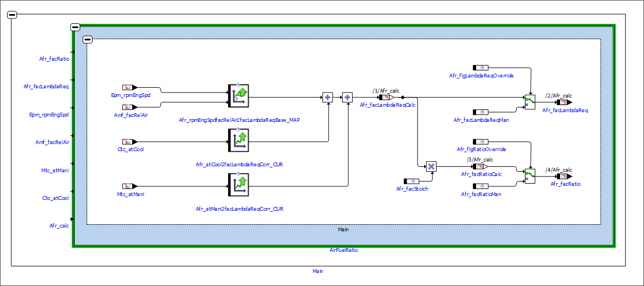
Task: Select the Afr_calc port on left side
Action: click(59, 226)
